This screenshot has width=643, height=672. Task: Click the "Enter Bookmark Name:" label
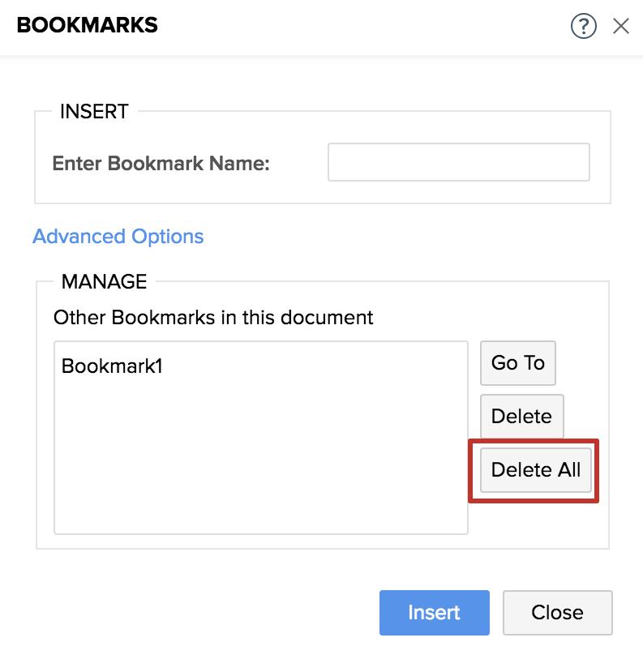tap(161, 163)
